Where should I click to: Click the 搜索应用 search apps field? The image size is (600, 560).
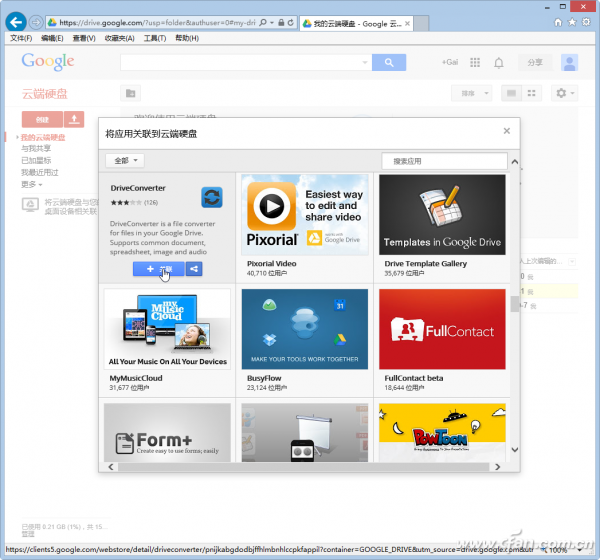pyautogui.click(x=444, y=161)
